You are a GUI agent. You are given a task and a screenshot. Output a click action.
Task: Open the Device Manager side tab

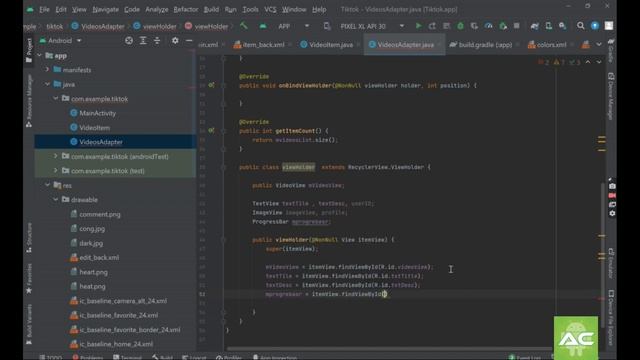point(611,96)
